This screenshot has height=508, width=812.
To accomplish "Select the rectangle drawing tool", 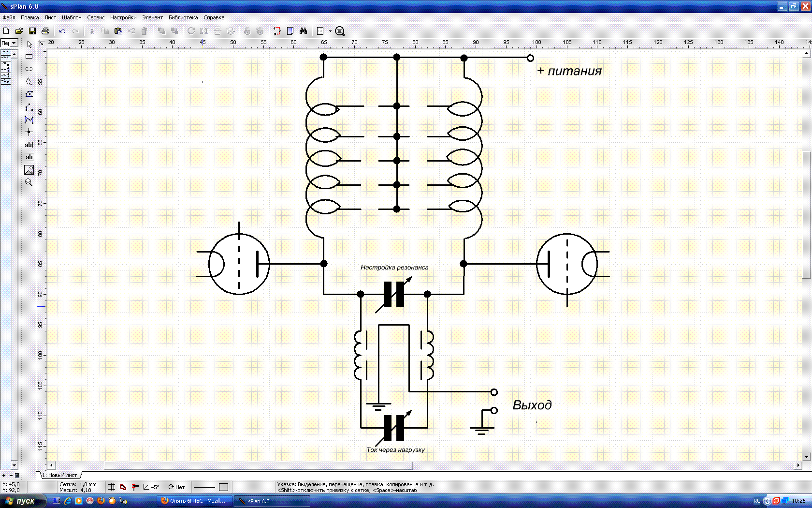I will point(29,57).
